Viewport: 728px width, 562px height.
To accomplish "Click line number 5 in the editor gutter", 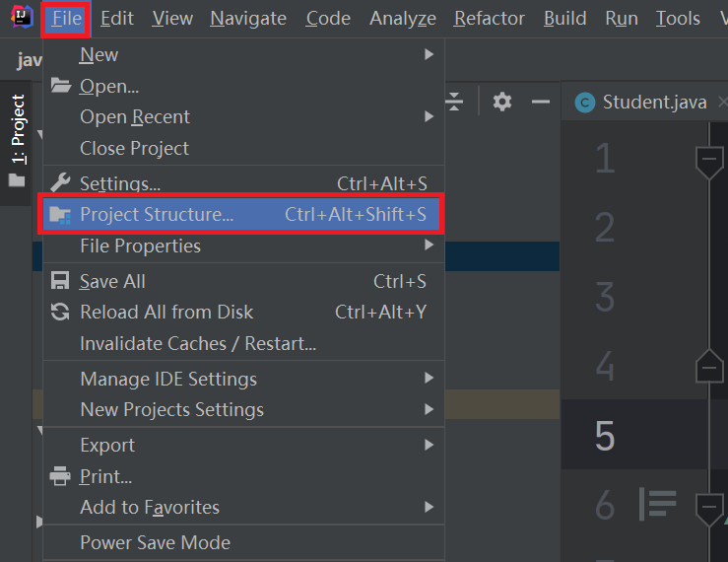I will (605, 436).
